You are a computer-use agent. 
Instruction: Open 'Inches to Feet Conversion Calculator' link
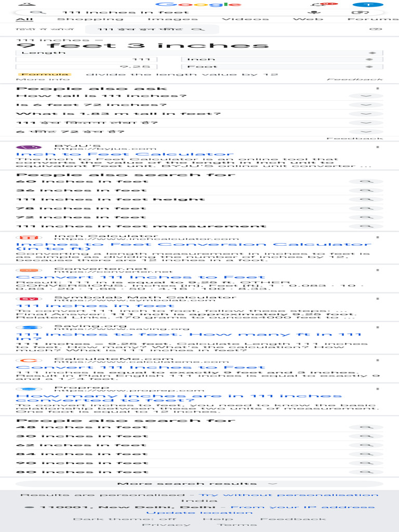click(194, 246)
